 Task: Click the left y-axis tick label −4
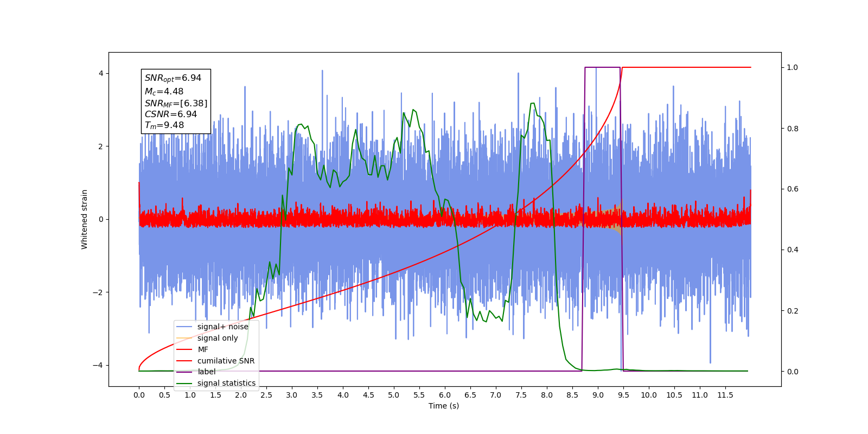coord(98,365)
